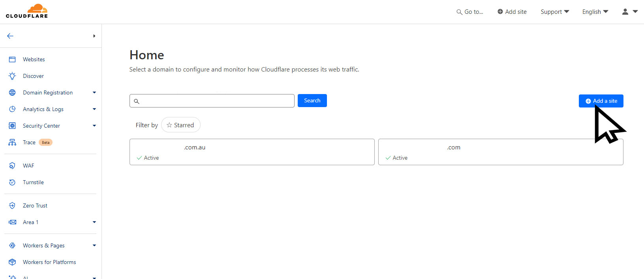Image resolution: width=644 pixels, height=279 pixels.
Task: Click the Domain Registration globe icon
Action: [12, 92]
